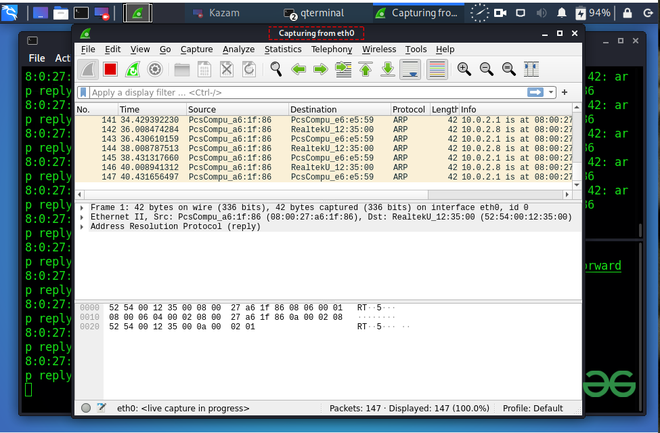Viewport: 660px width, 433px height.
Task: Stop the running packet capture
Action: tap(110, 69)
